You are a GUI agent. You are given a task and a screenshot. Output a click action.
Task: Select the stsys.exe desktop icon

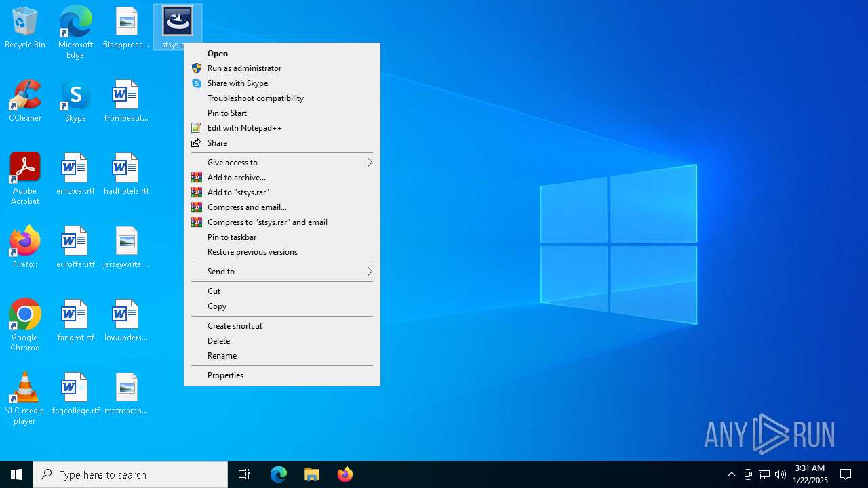point(176,28)
